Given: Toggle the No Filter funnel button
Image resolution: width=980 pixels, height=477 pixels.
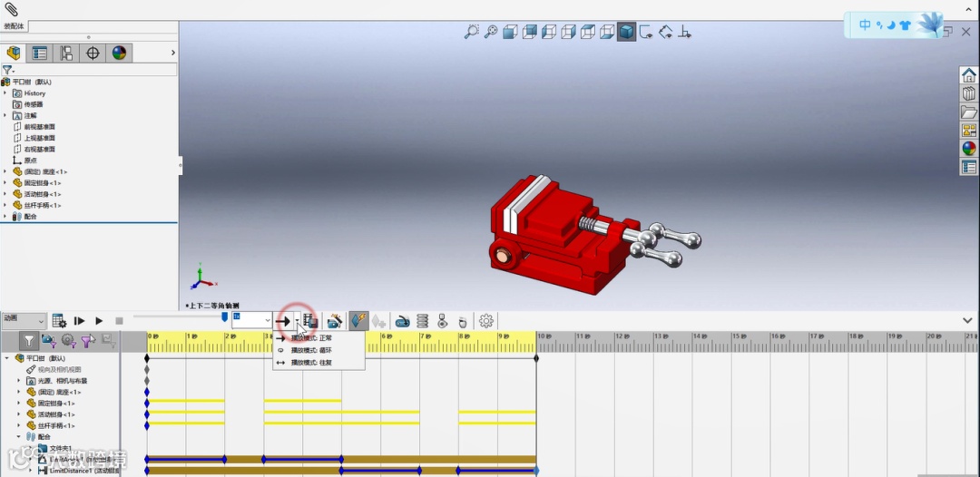Looking at the screenshot, I should pyautogui.click(x=29, y=340).
